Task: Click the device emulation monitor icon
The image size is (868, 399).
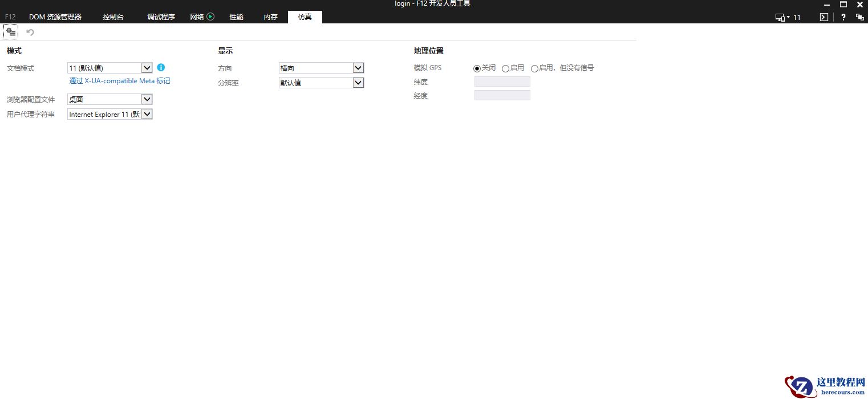Action: pyautogui.click(x=780, y=17)
